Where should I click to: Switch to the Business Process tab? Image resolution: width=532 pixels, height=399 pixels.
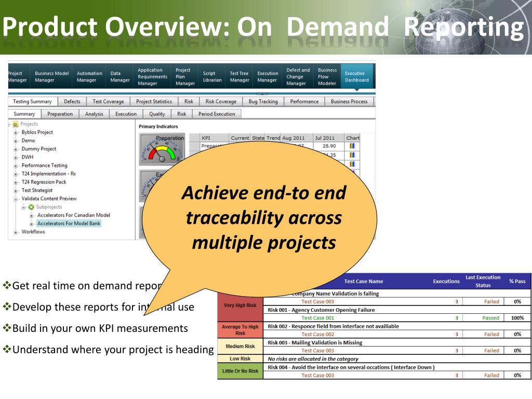[349, 101]
